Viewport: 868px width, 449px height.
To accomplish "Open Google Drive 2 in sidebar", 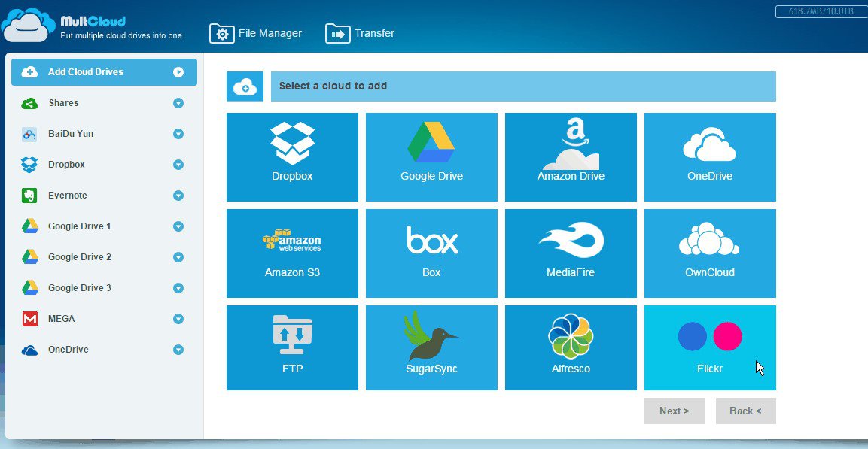I will pyautogui.click(x=104, y=257).
